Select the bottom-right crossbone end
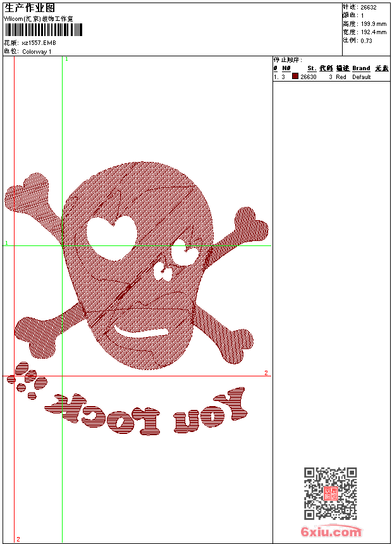This screenshot has height=544, width=392. point(238,345)
